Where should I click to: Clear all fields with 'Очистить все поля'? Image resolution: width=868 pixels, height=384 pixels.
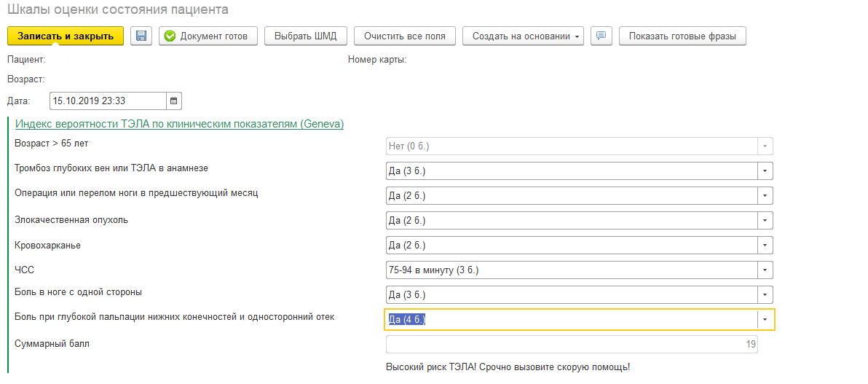pos(405,36)
